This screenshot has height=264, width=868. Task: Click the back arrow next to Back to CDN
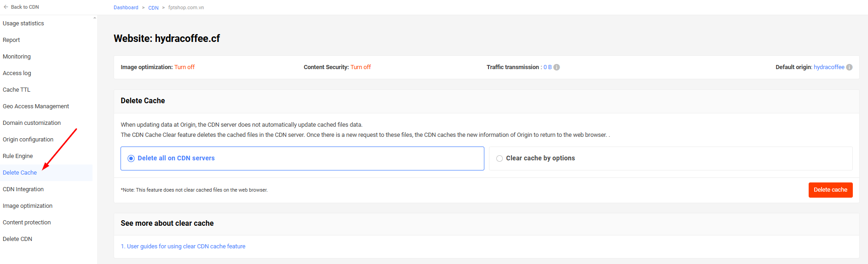tap(6, 7)
